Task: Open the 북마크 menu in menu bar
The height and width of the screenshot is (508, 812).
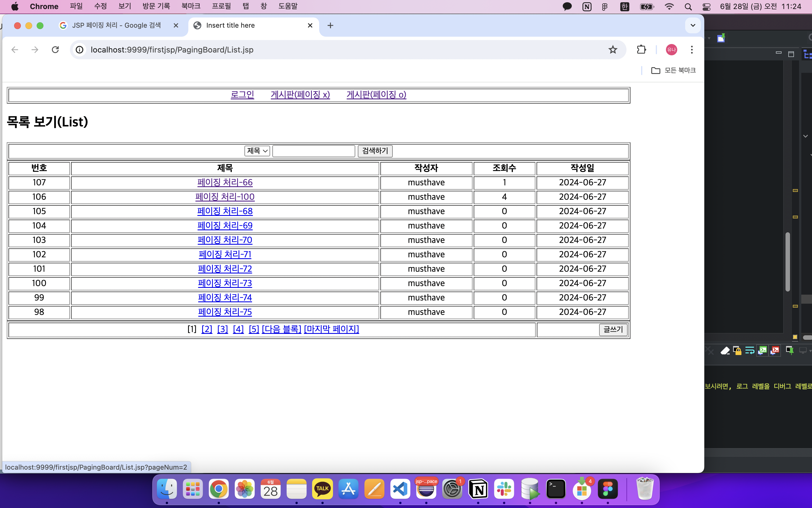Action: (191, 6)
